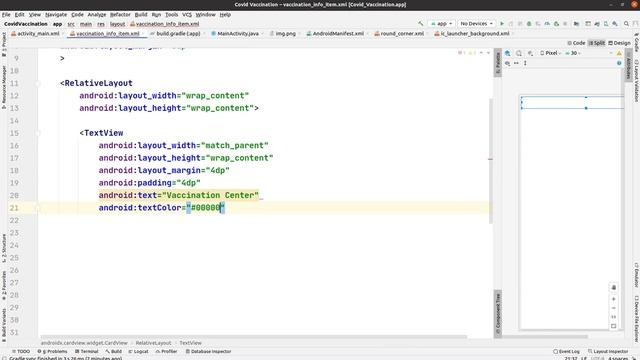The width and height of the screenshot is (640, 360).
Task: Click fold marker next to TextView tag
Action: click(38, 133)
